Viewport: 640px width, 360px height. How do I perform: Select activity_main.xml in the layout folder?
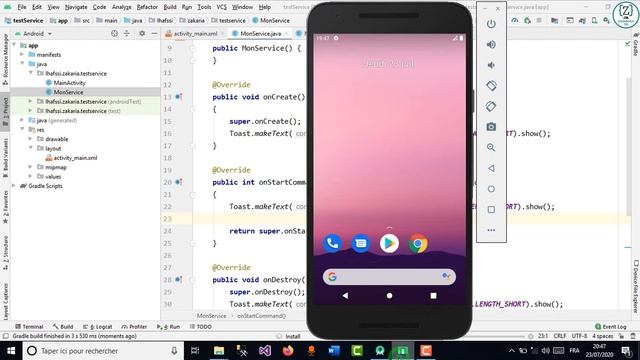coord(75,158)
